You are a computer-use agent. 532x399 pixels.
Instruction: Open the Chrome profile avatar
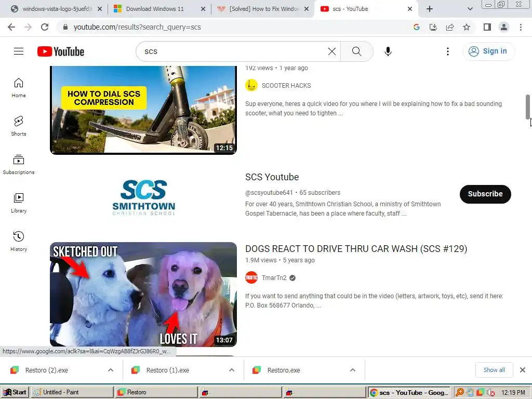click(x=504, y=27)
